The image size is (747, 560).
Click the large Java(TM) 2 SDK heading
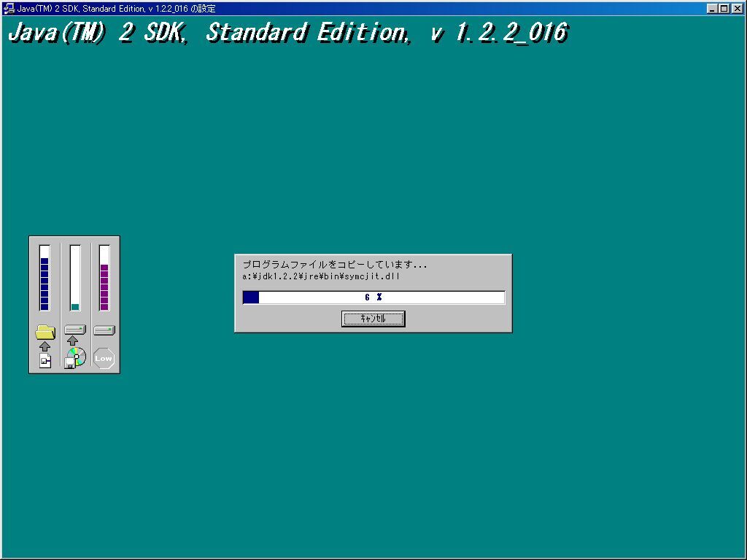pos(289,33)
